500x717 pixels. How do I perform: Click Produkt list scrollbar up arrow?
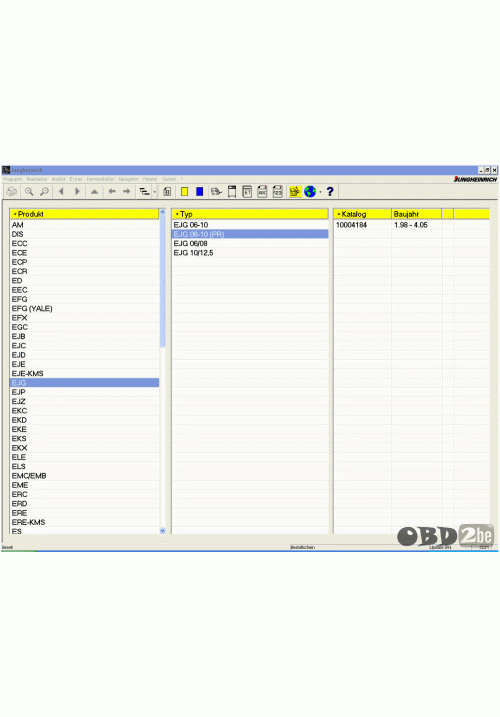[162, 212]
